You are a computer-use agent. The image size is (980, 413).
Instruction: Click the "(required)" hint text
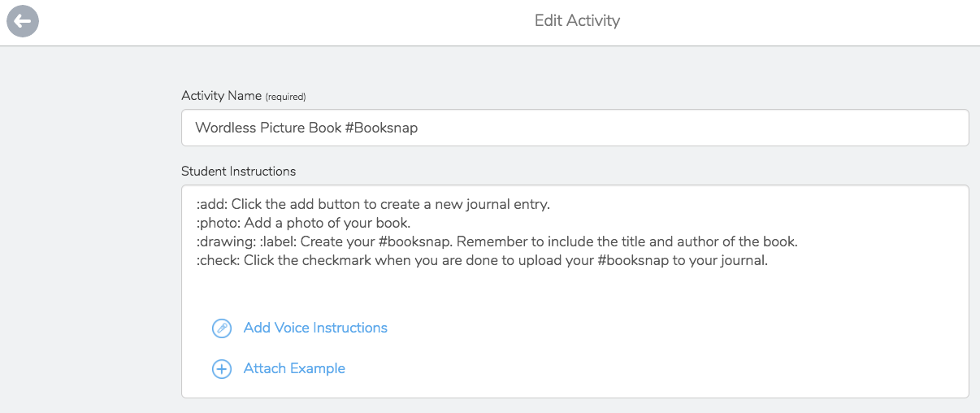coord(285,97)
